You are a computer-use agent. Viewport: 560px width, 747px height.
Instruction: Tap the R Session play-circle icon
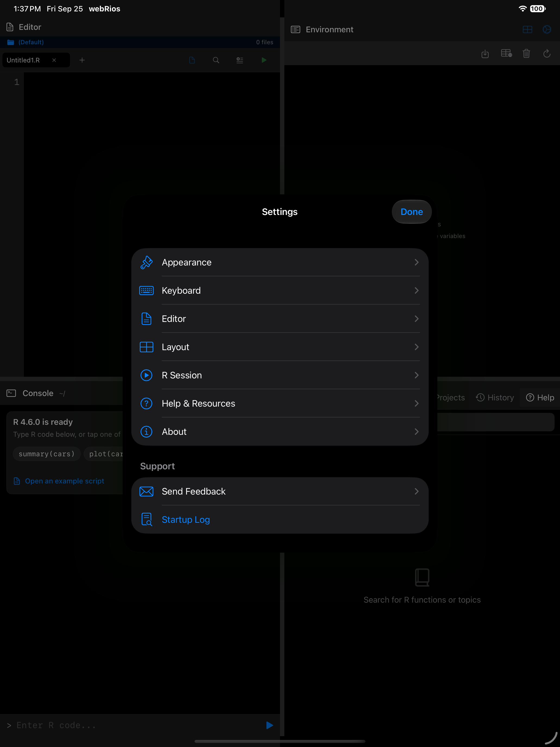tap(146, 375)
